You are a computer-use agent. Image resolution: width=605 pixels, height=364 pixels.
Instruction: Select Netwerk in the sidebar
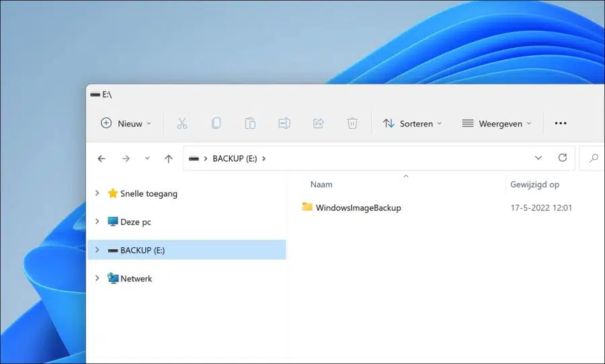[136, 279]
